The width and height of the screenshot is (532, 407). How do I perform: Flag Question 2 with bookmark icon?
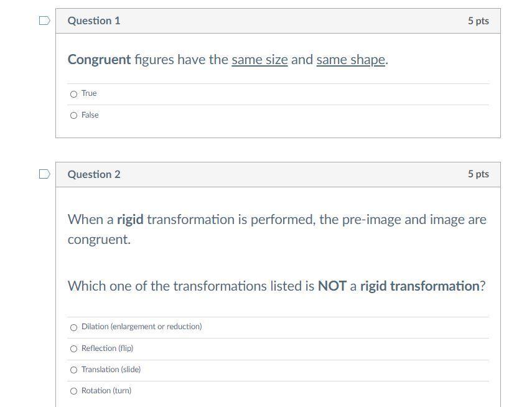pyautogui.click(x=44, y=174)
